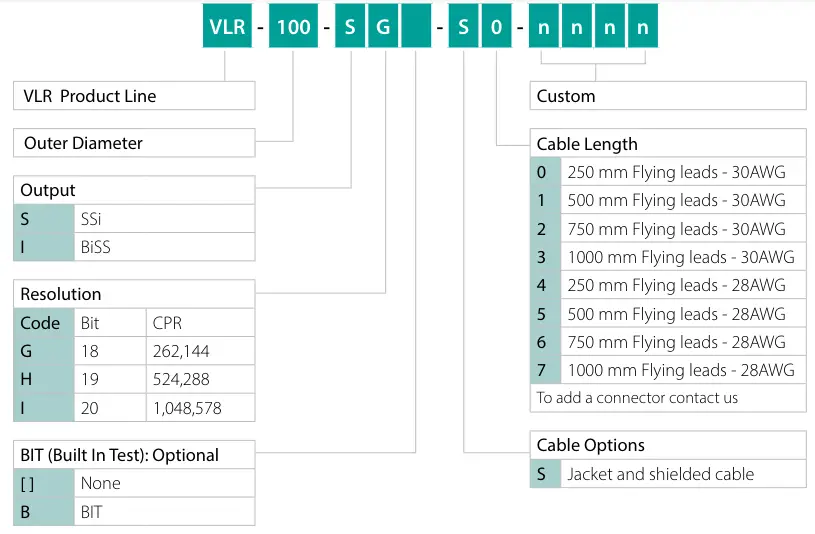
Task: Click the VLR Product Line label
Action: pos(134,96)
